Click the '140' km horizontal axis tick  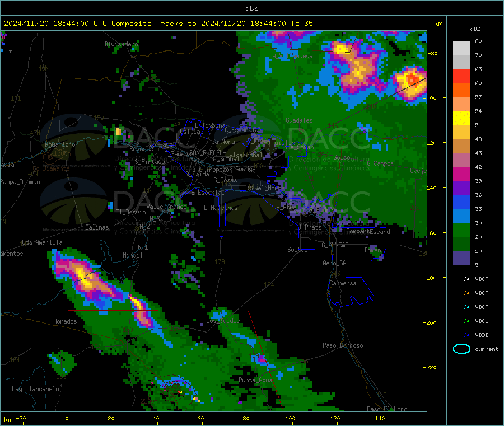coord(380,419)
